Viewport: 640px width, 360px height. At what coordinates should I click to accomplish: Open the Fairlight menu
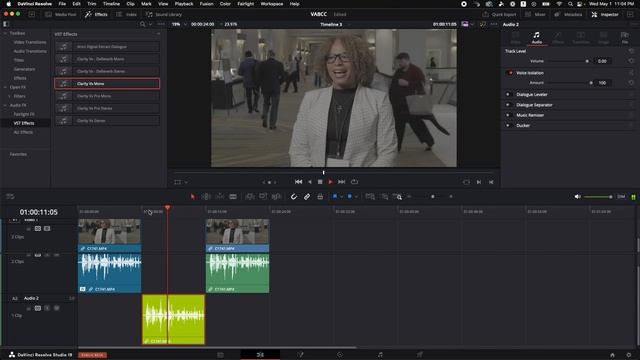(x=245, y=4)
